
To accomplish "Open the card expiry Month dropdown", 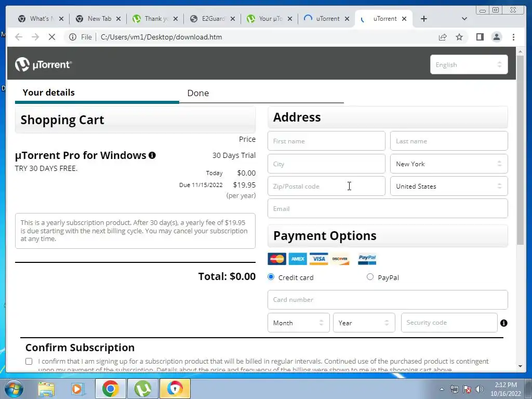I will 299,323.
